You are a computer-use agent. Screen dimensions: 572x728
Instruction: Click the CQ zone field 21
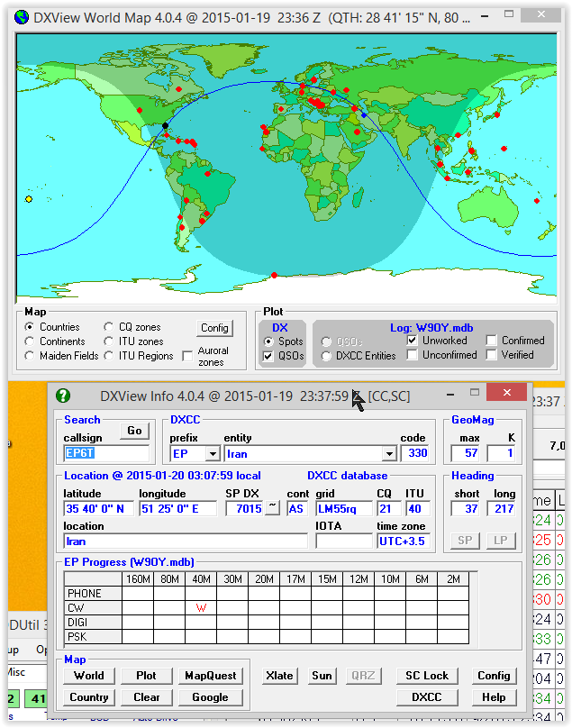pyautogui.click(x=389, y=508)
